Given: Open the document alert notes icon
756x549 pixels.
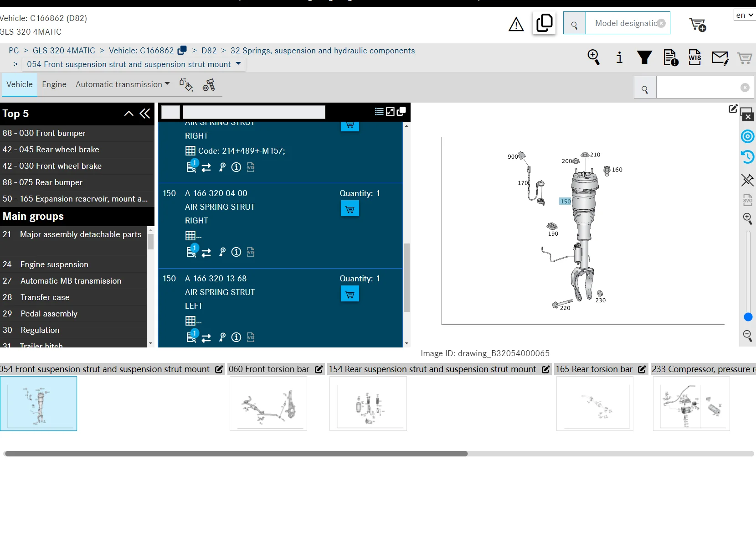Looking at the screenshot, I should pyautogui.click(x=671, y=57).
